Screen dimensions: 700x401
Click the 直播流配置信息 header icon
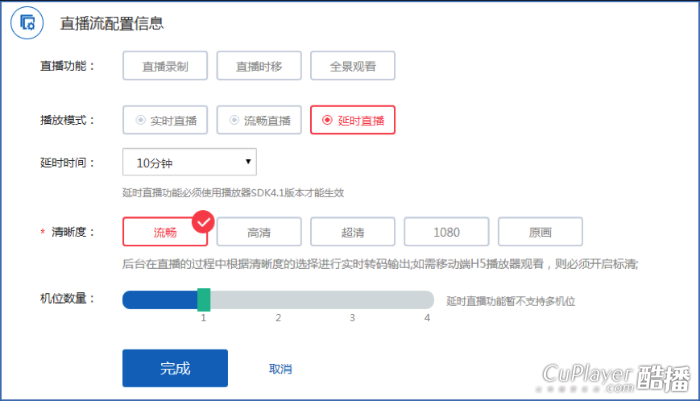point(30,22)
